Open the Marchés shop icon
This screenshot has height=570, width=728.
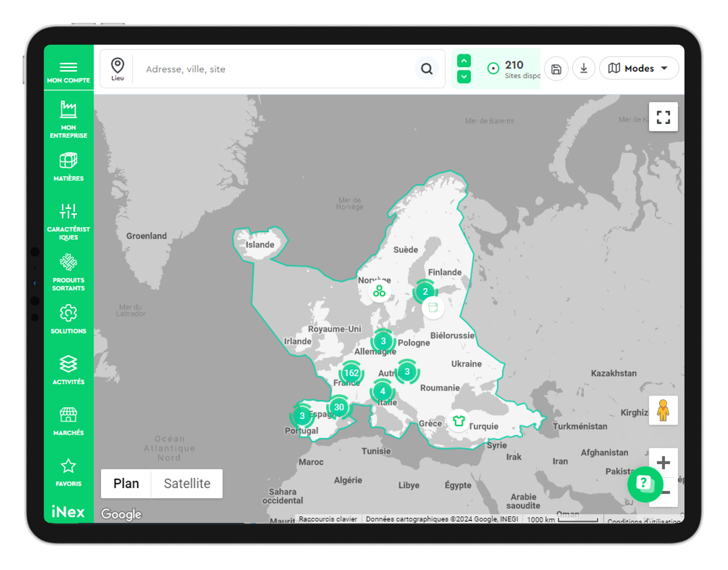69,415
